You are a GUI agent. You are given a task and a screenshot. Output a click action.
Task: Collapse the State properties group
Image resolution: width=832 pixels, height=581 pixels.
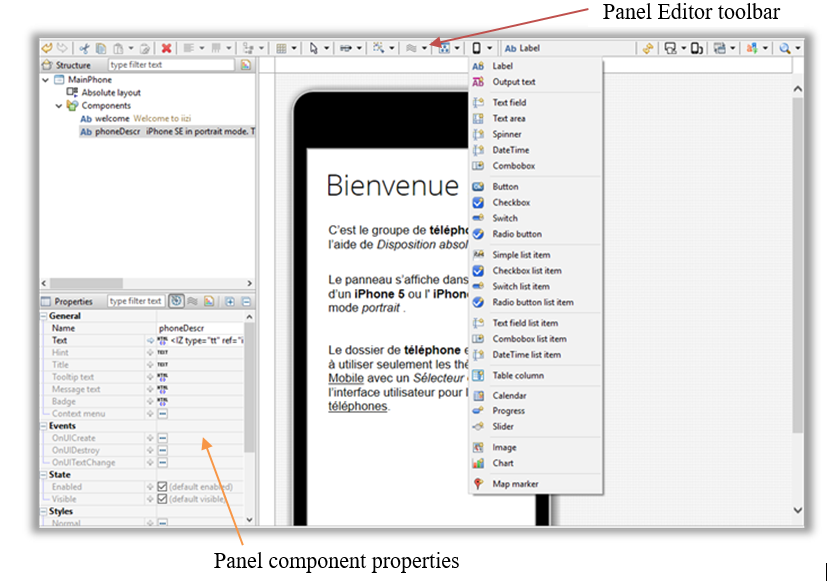[44, 474]
